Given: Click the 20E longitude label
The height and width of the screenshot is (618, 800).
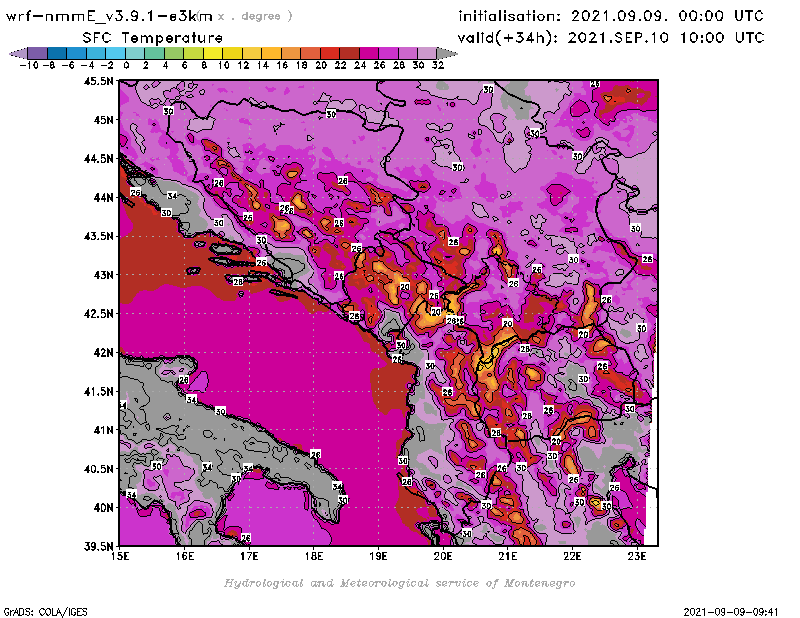Looking at the screenshot, I should click(443, 556).
